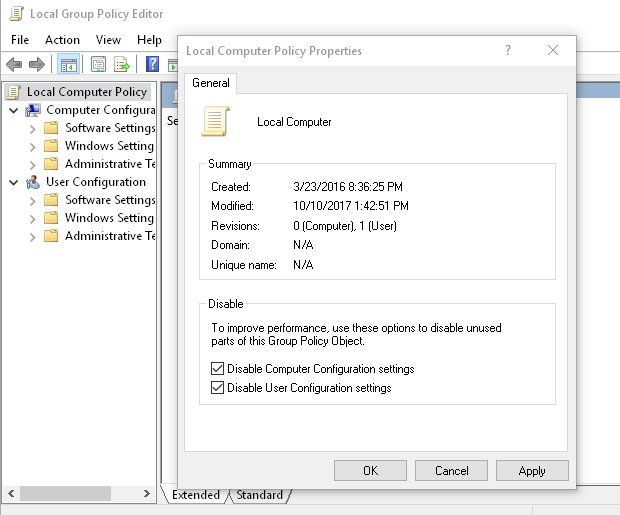Expand Windows Settings under User Configuration

pyautogui.click(x=32, y=219)
